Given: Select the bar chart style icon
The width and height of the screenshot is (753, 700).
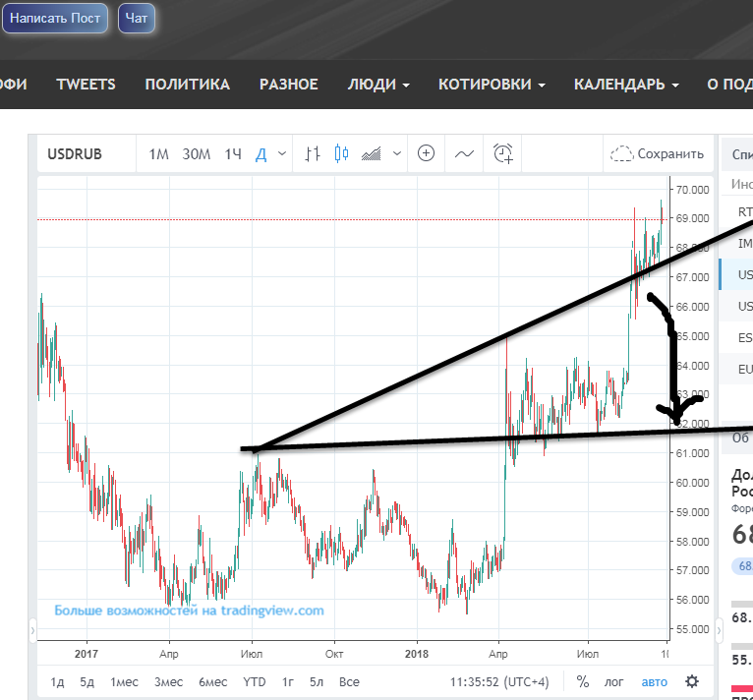Looking at the screenshot, I should [x=314, y=153].
